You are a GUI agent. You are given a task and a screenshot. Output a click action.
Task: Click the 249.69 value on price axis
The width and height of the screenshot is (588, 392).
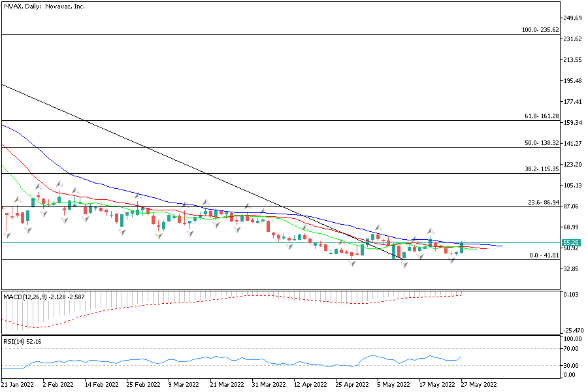[572, 18]
